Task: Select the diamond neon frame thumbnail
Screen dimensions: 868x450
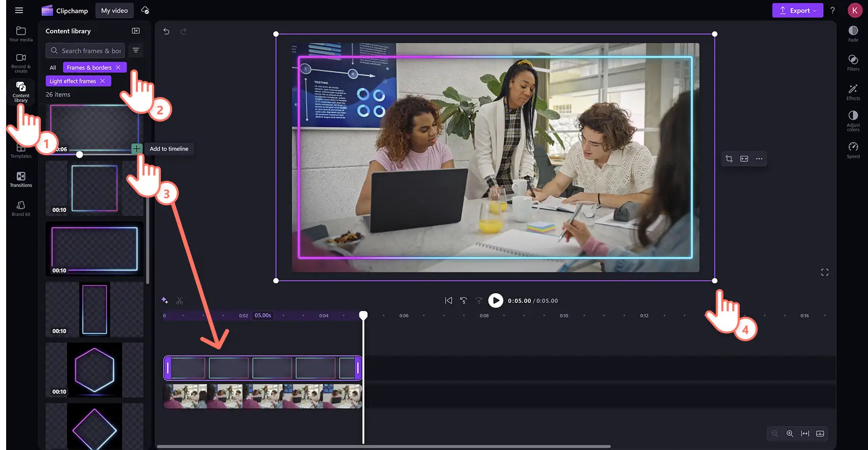Action: pyautogui.click(x=95, y=427)
